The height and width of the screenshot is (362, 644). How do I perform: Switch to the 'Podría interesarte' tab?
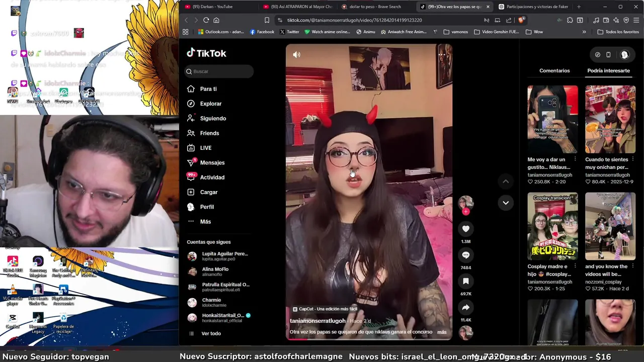pyautogui.click(x=608, y=70)
